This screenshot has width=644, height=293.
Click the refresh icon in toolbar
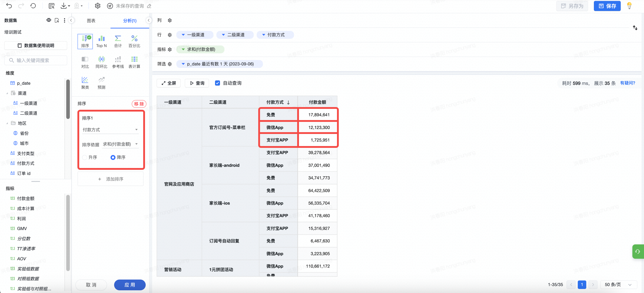(x=33, y=6)
